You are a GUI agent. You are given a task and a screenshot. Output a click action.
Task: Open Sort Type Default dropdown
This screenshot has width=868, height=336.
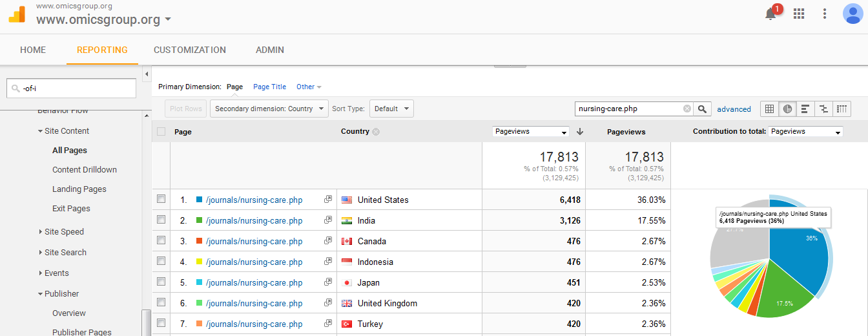pos(391,109)
